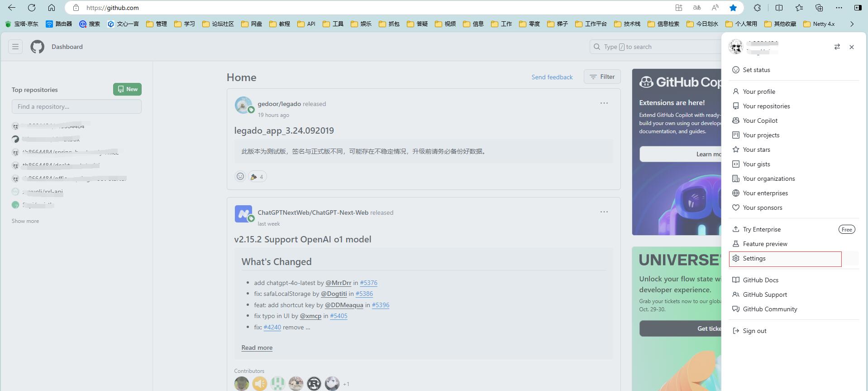Open Your Copilot menu item
This screenshot has width=868, height=391.
tap(794, 121)
